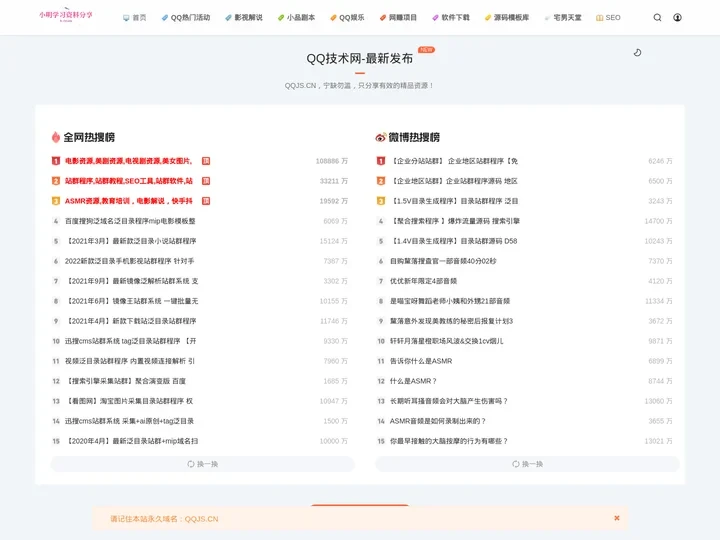Open 【搜索引擎采集站群】聚合演变版 link
The width and height of the screenshot is (720, 540).
(x=125, y=381)
